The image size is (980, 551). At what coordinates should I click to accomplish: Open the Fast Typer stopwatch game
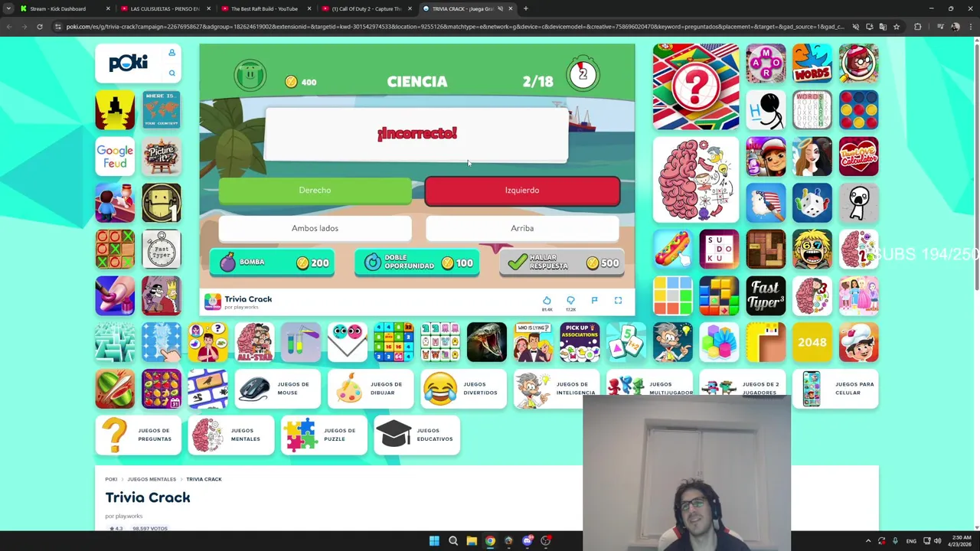point(161,249)
